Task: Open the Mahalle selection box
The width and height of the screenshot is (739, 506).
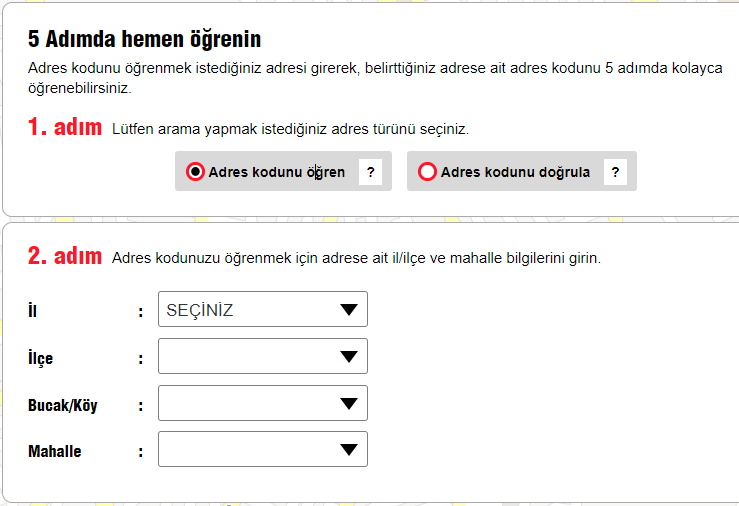Action: tap(250, 450)
